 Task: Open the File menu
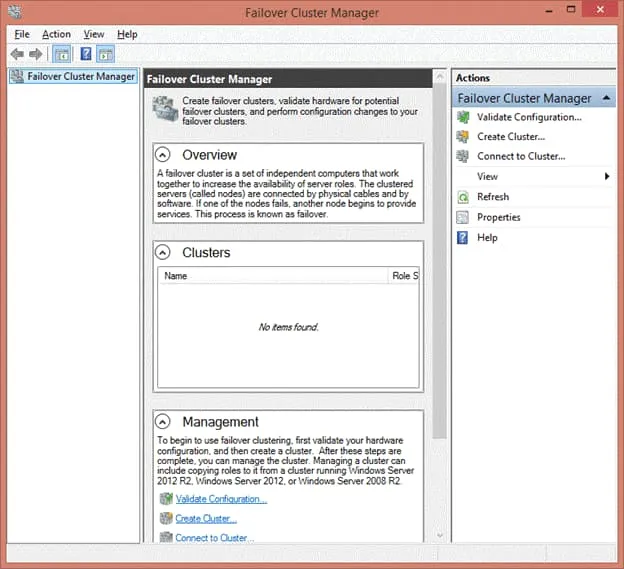pos(22,34)
